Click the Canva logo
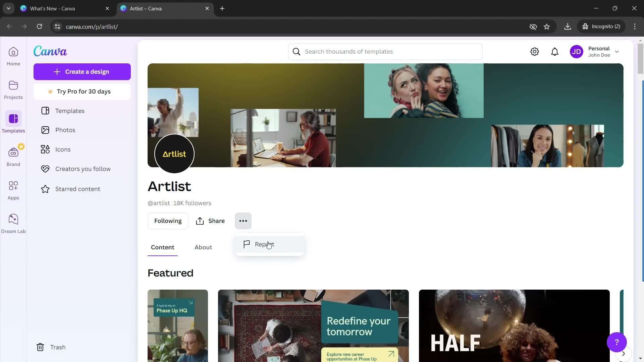Image resolution: width=644 pixels, height=362 pixels. tap(50, 51)
